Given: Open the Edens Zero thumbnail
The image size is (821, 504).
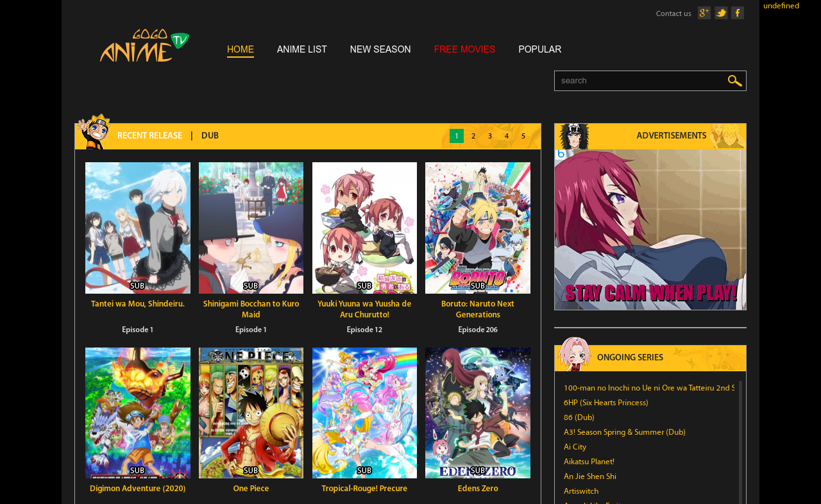Looking at the screenshot, I should pyautogui.click(x=478, y=413).
